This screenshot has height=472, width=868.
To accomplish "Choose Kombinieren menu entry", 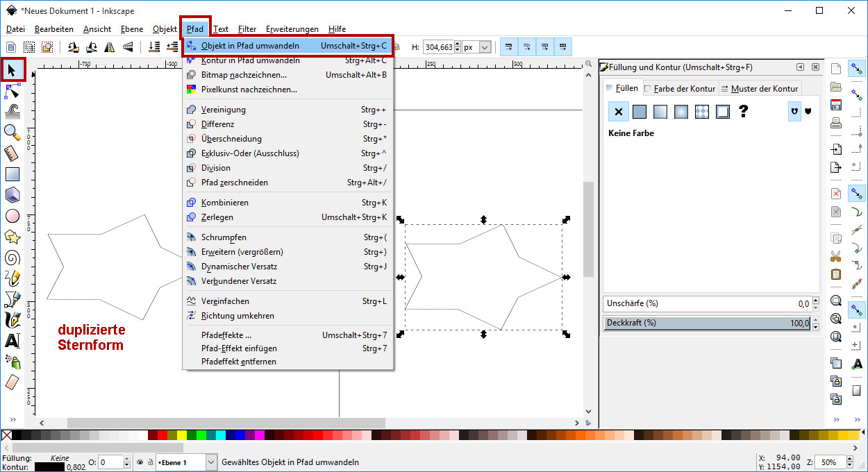I will [x=287, y=203].
